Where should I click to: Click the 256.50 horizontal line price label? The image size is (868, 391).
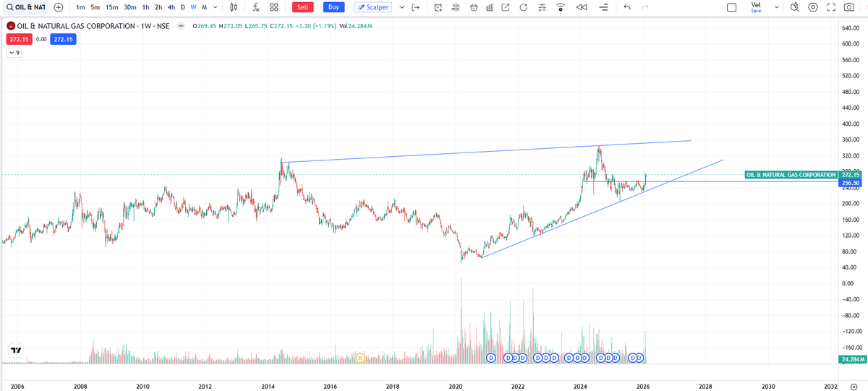click(850, 184)
